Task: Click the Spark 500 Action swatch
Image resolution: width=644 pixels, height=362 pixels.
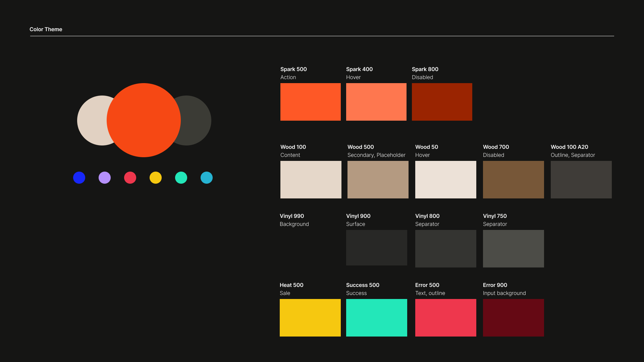Action: (x=310, y=102)
